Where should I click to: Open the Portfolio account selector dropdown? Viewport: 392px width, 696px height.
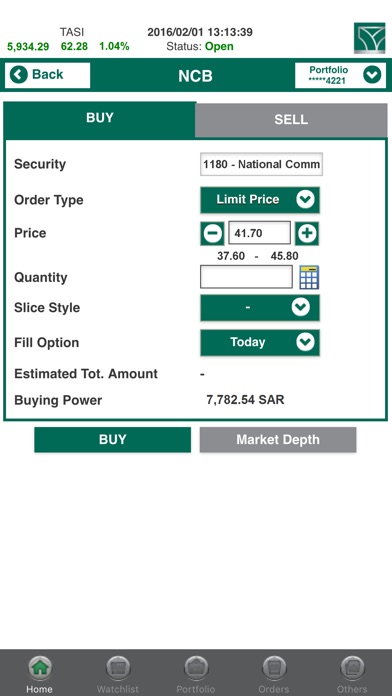click(341, 75)
